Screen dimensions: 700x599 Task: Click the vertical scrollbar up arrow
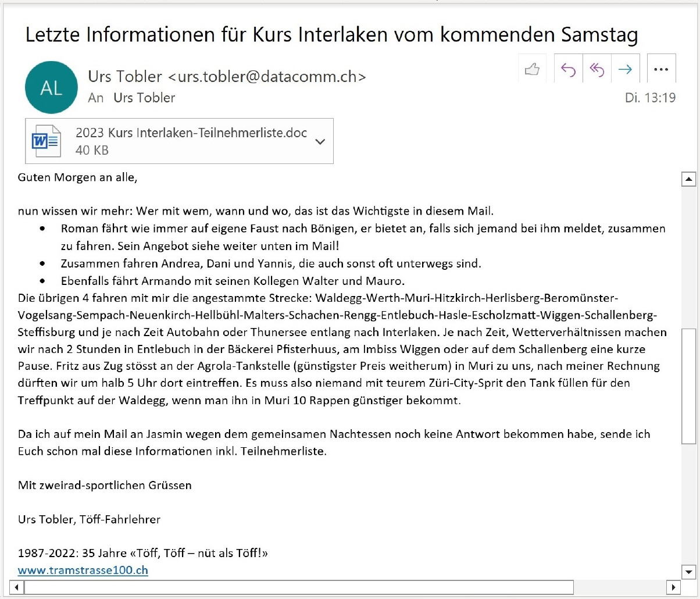688,179
